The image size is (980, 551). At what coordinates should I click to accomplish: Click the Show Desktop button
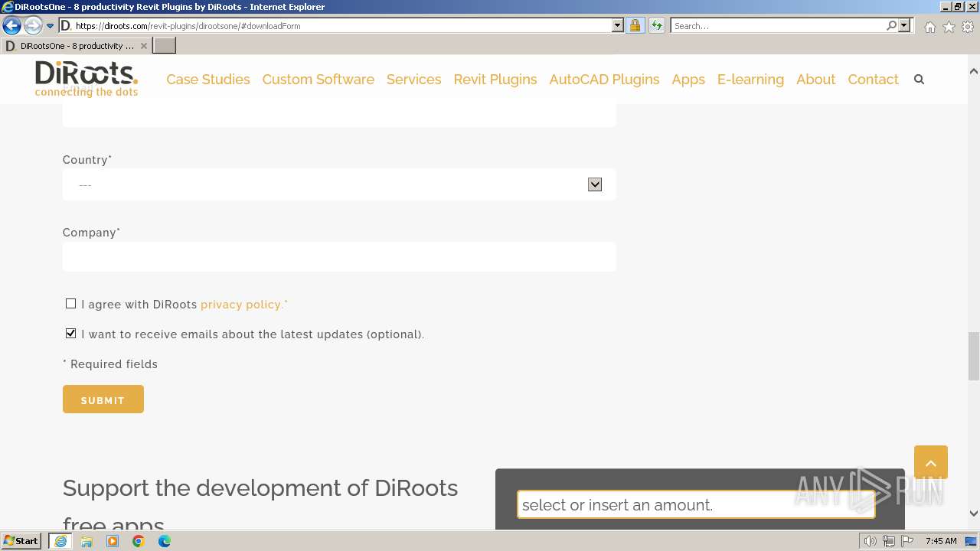pyautogui.click(x=972, y=541)
